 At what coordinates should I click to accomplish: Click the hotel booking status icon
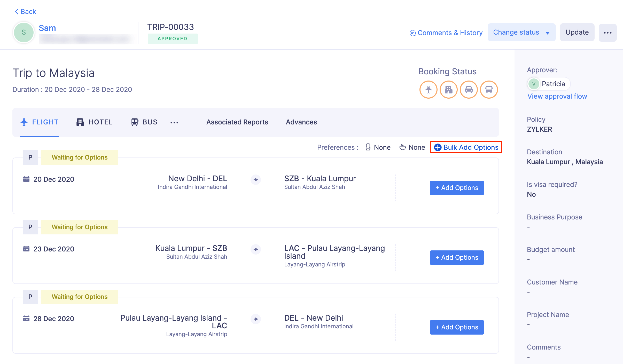(449, 90)
